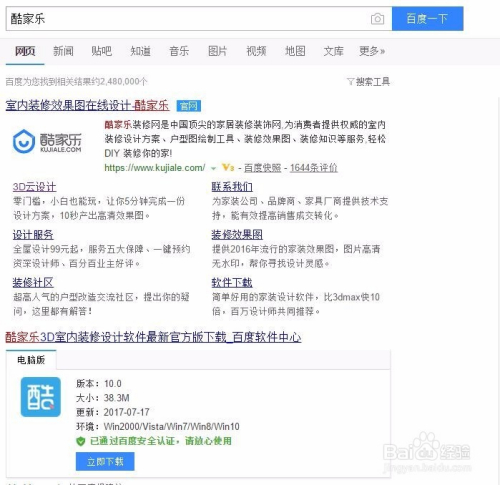
Task: Open the 1644条评价 link
Action: click(314, 168)
